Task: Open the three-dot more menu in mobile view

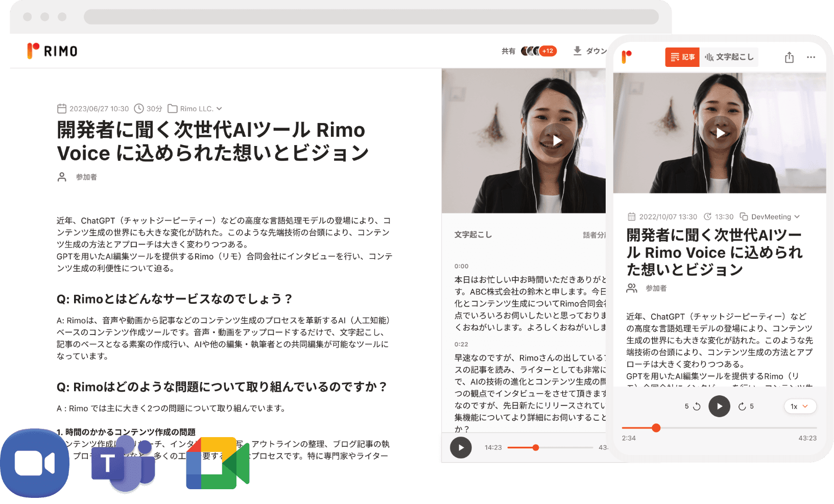Action: click(x=811, y=57)
